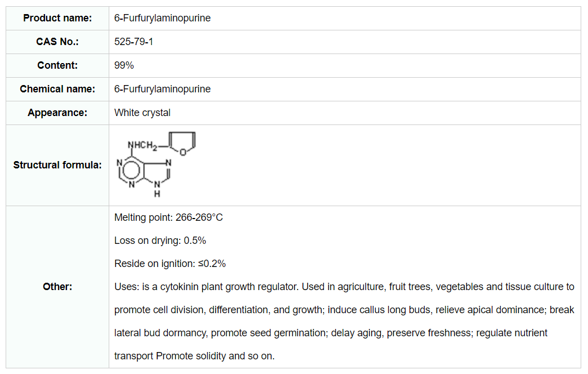Click the "Product name:" label cell
This screenshot has height=374, width=588.
pos(57,18)
